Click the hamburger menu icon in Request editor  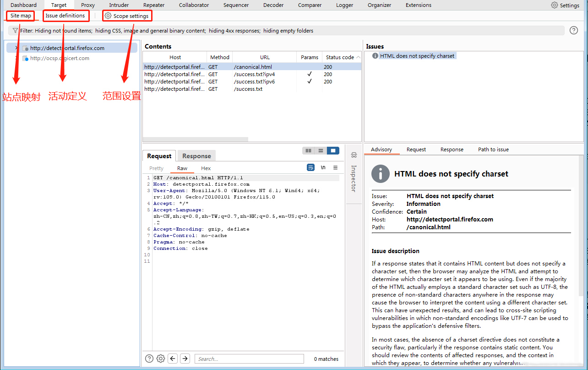click(x=335, y=168)
